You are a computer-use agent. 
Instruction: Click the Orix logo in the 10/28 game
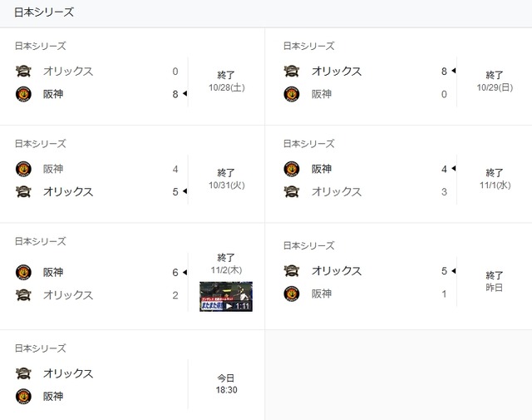[x=23, y=72]
